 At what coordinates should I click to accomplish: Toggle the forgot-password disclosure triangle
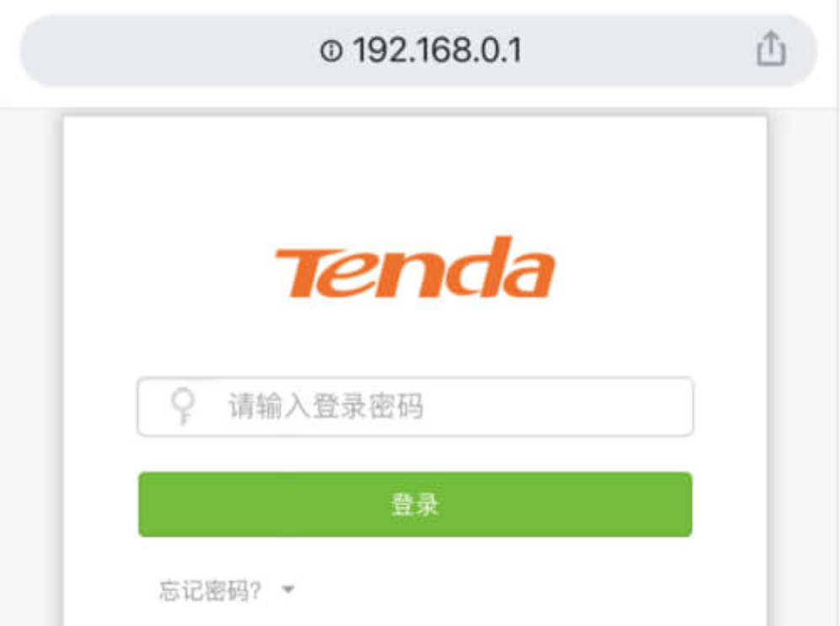point(288,590)
